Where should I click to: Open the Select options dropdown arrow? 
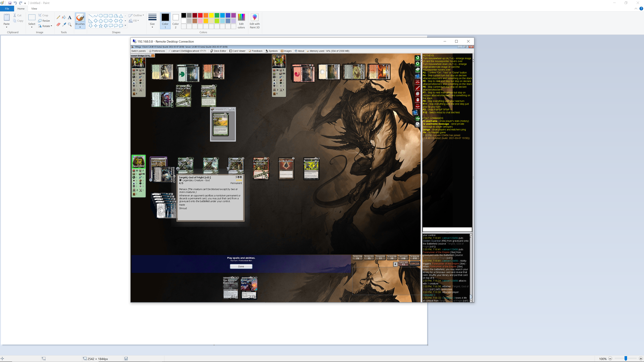32,27
